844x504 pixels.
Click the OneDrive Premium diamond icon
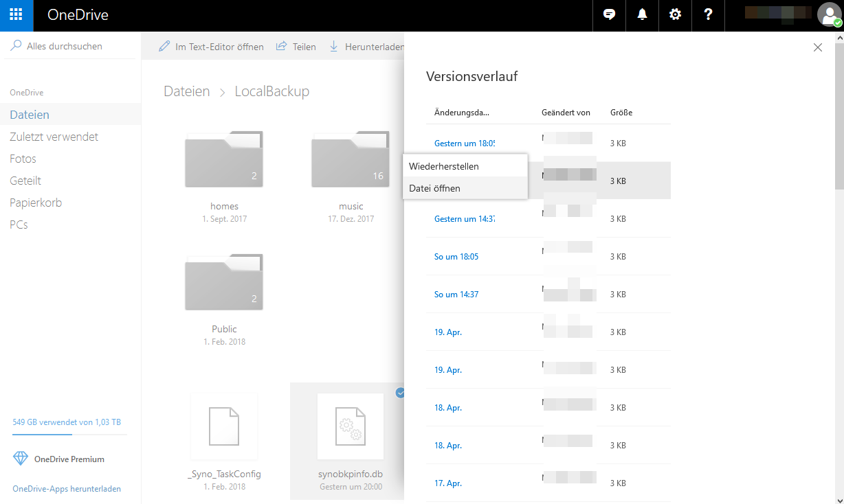pyautogui.click(x=21, y=459)
